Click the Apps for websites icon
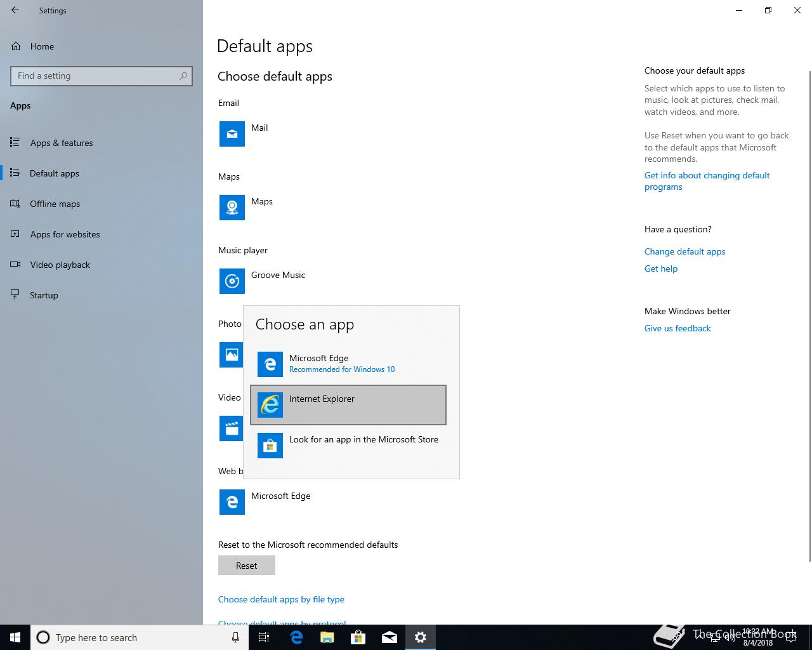The image size is (812, 650). pos(15,234)
